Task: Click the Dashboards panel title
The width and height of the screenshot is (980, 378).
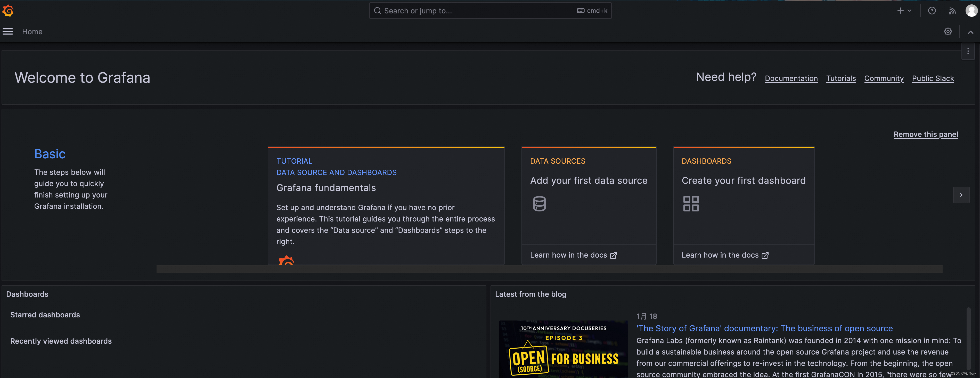Action: [x=27, y=294]
